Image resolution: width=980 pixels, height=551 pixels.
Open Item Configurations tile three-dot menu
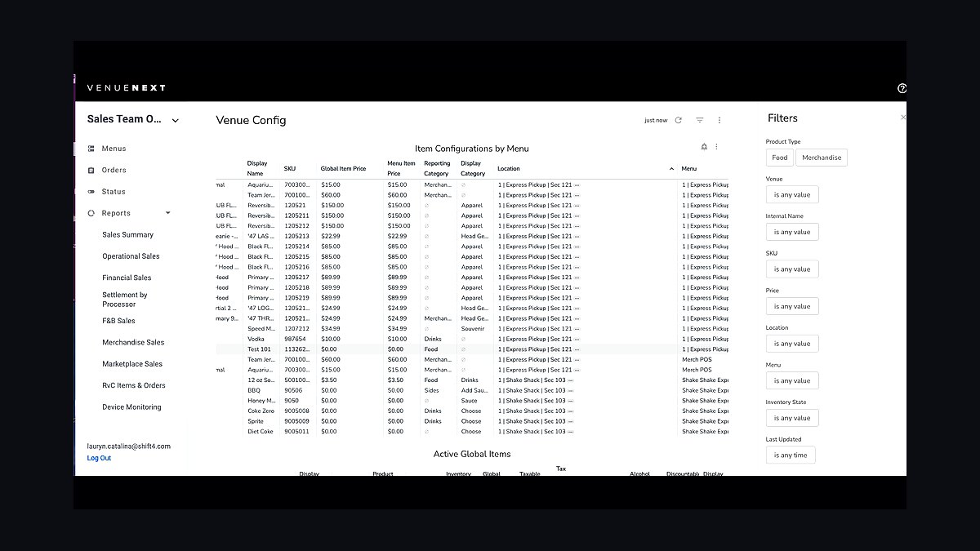click(x=716, y=147)
